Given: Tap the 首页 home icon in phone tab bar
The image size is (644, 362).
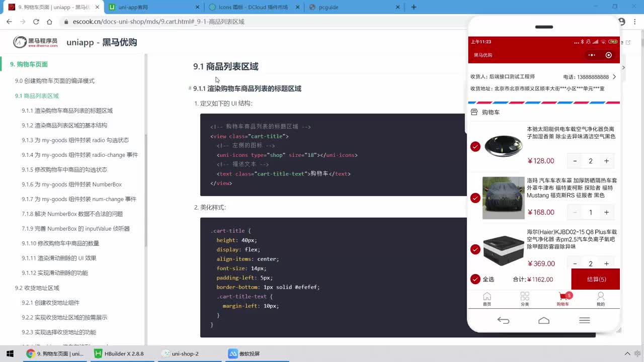Looking at the screenshot, I should tap(487, 299).
